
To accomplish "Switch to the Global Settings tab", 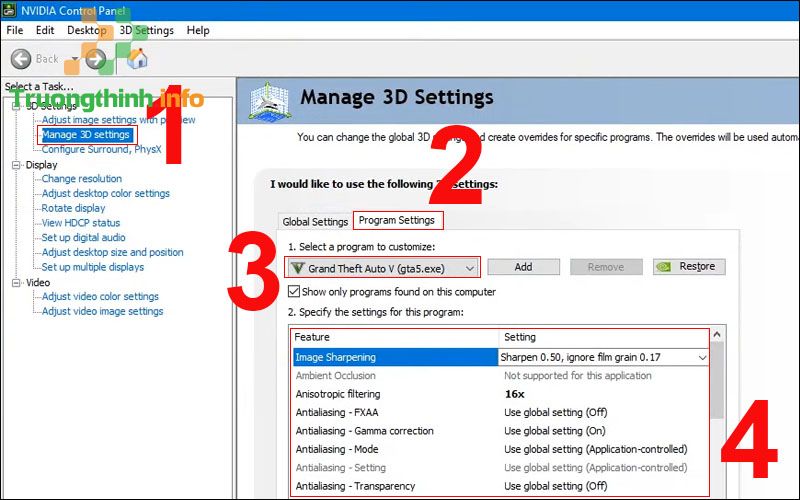I will (315, 221).
